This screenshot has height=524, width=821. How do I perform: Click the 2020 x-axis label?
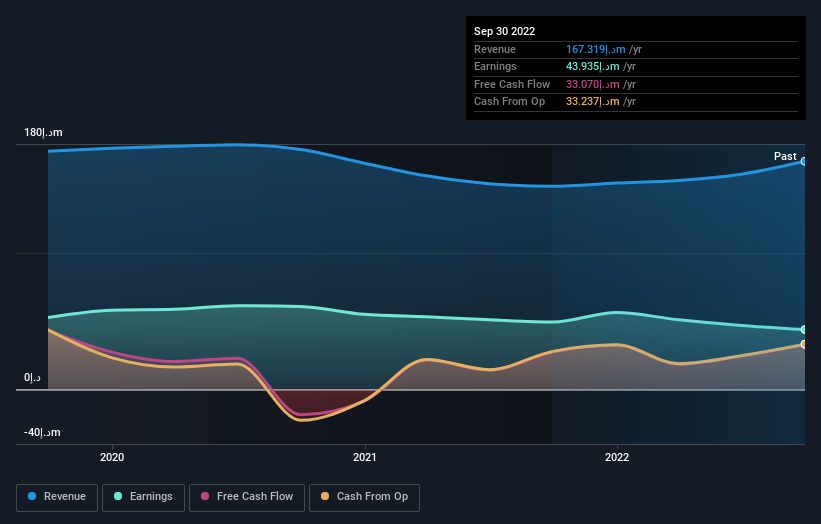(x=112, y=458)
